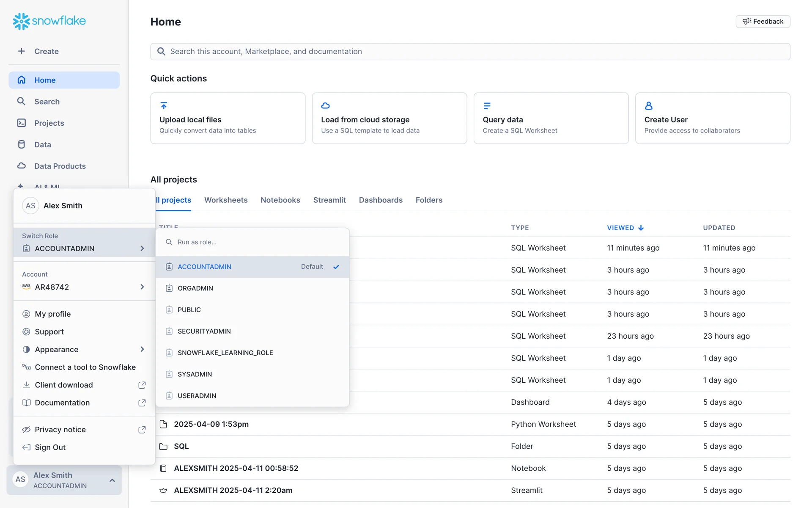Viewport: 812px width, 508px height.
Task: Open Data Products cloud icon
Action: pos(21,166)
